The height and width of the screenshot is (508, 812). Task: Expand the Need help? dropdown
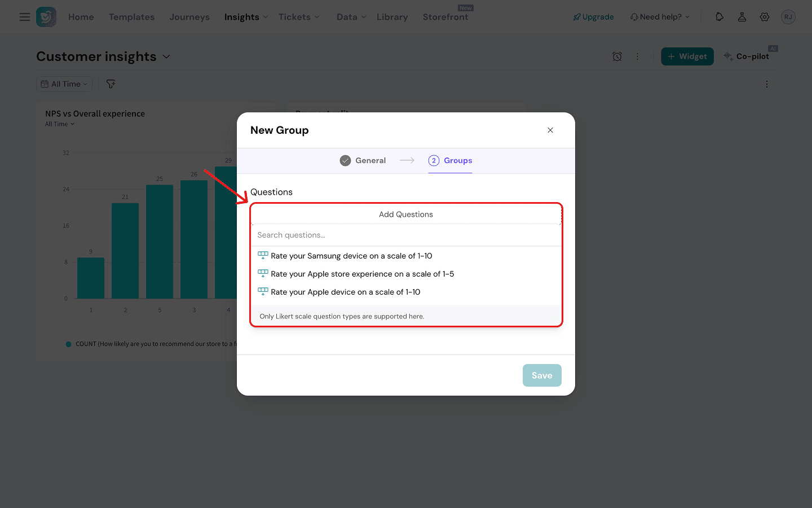(660, 17)
